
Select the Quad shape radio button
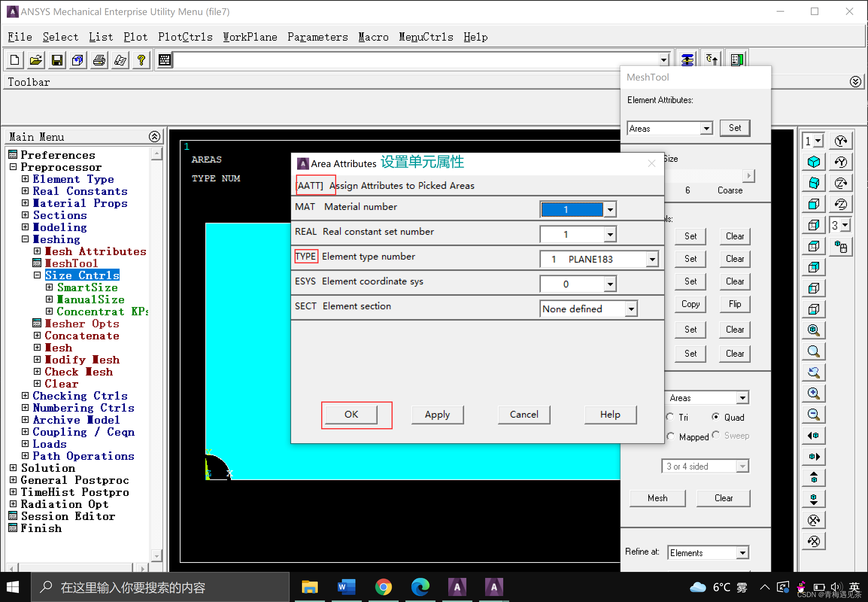[x=715, y=417]
